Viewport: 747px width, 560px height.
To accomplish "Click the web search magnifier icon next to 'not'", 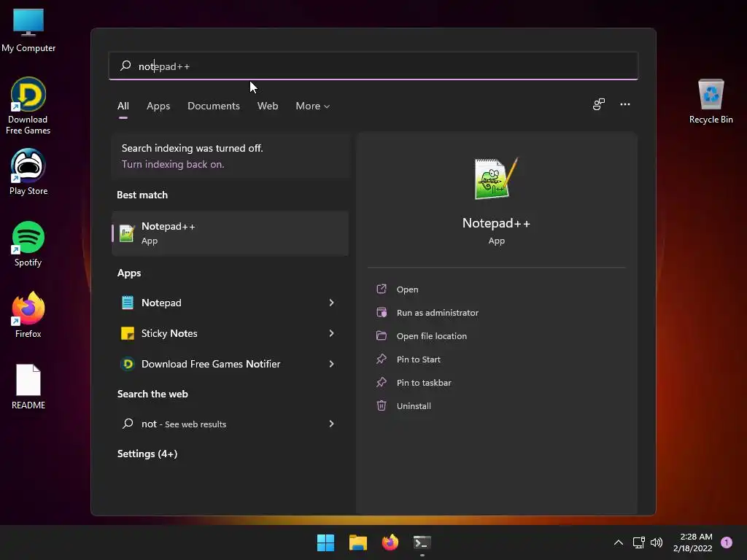I will coord(127,424).
